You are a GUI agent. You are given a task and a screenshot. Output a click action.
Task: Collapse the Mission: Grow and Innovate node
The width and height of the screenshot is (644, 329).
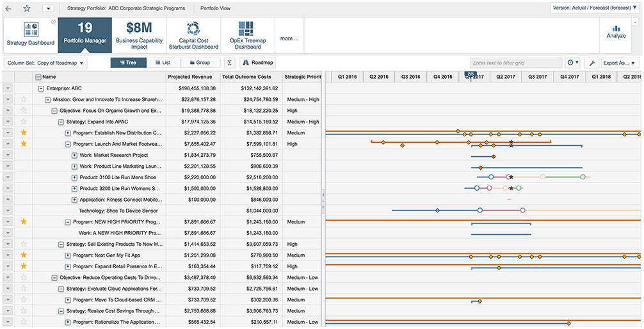pos(47,99)
